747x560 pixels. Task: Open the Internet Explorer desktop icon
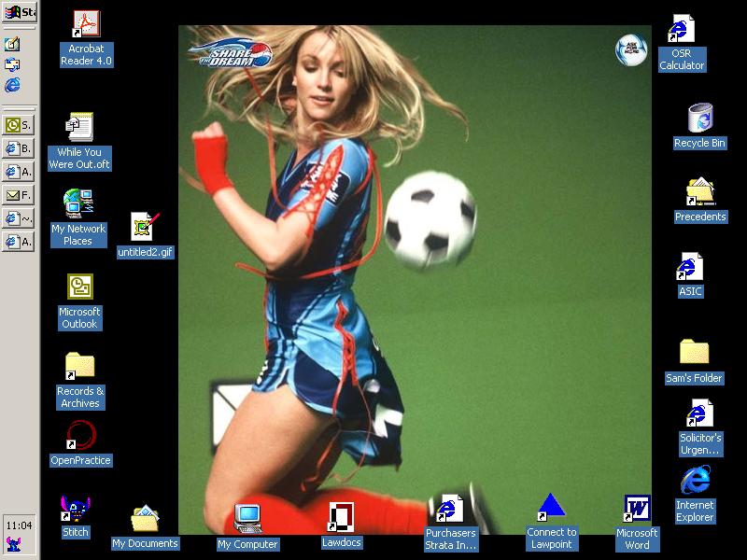coord(695,482)
